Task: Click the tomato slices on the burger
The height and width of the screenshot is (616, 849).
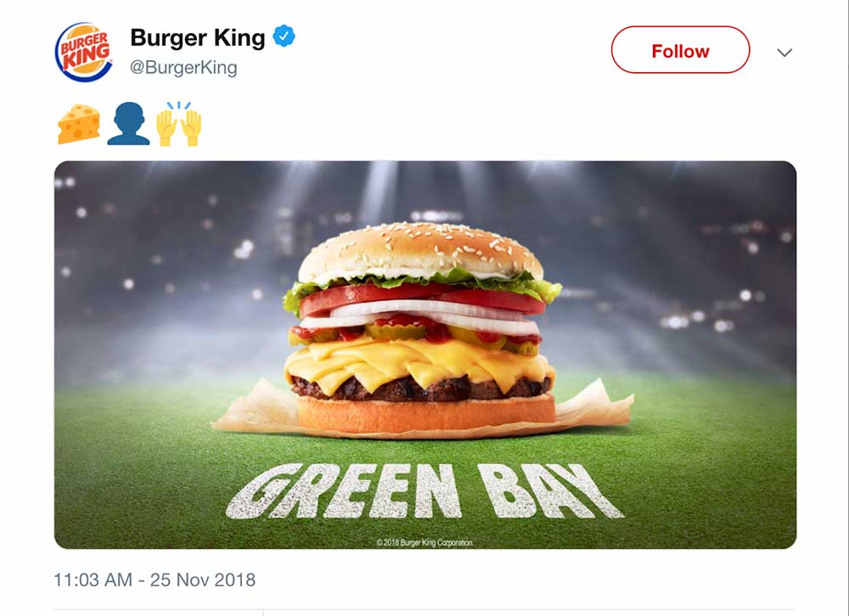Action: tap(422, 298)
